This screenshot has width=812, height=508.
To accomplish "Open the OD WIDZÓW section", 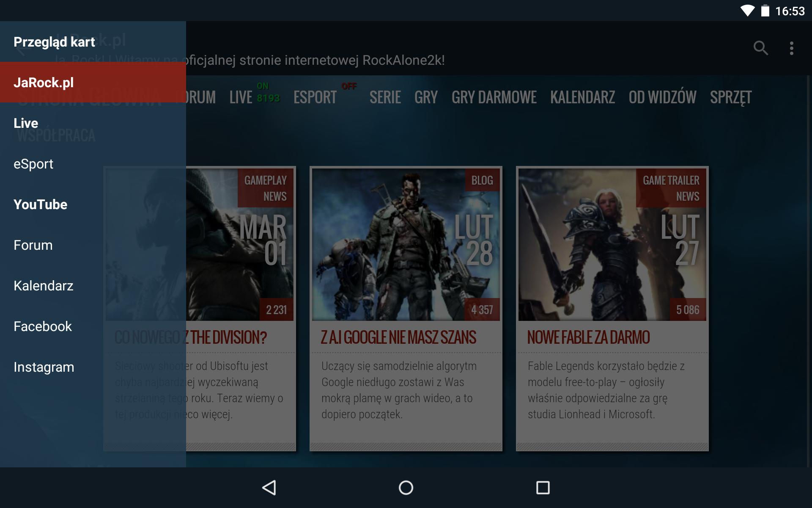I will [x=662, y=97].
